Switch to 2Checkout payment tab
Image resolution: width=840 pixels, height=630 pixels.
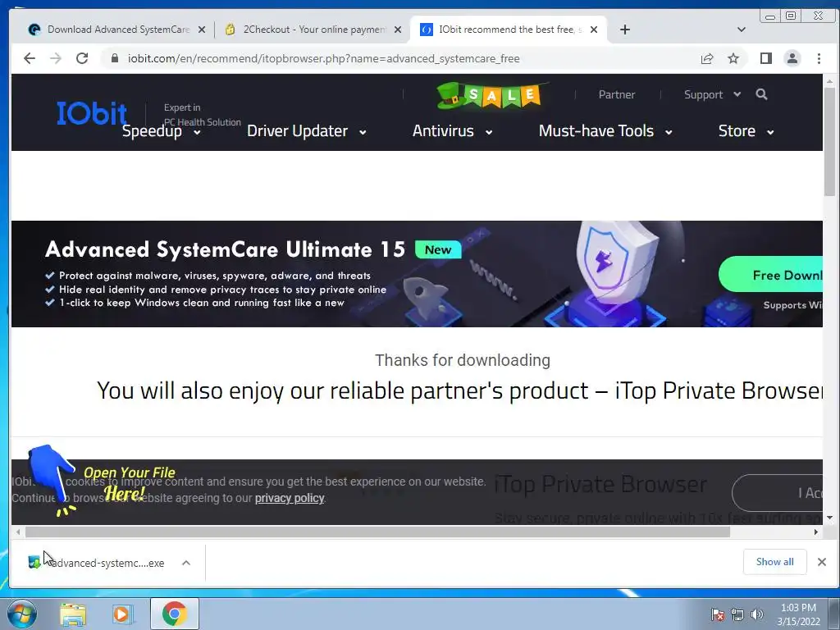point(313,30)
